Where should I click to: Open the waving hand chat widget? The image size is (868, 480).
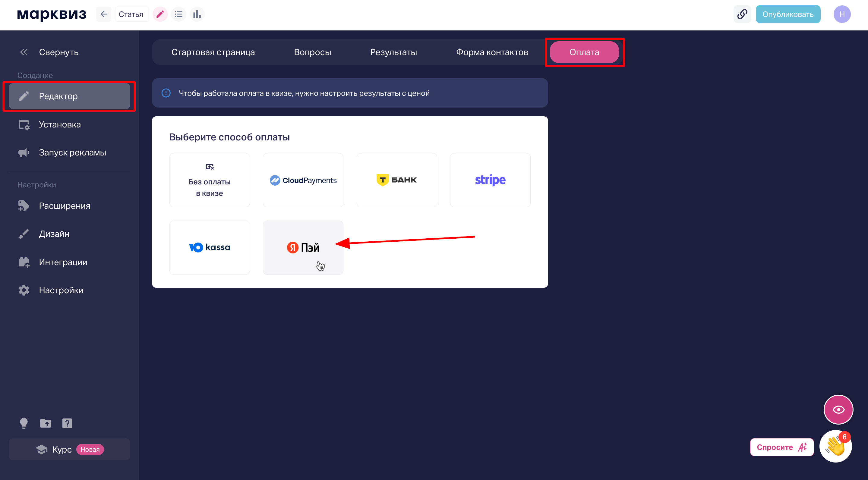[x=836, y=446]
